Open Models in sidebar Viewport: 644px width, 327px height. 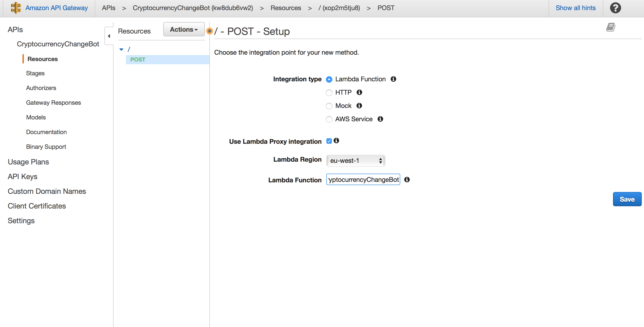(x=36, y=117)
